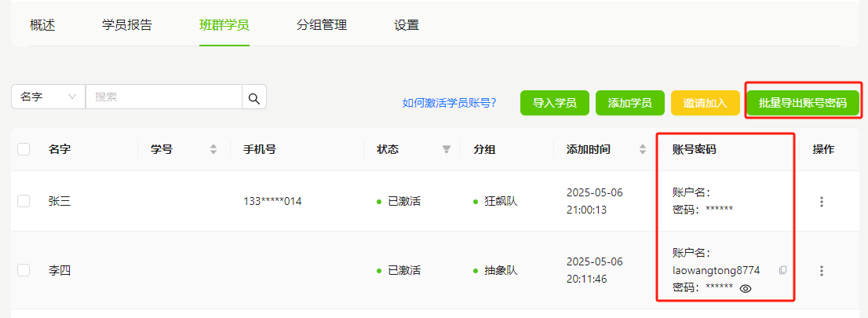
Task: Reveal 李四's password with eye icon
Action: pos(746,288)
